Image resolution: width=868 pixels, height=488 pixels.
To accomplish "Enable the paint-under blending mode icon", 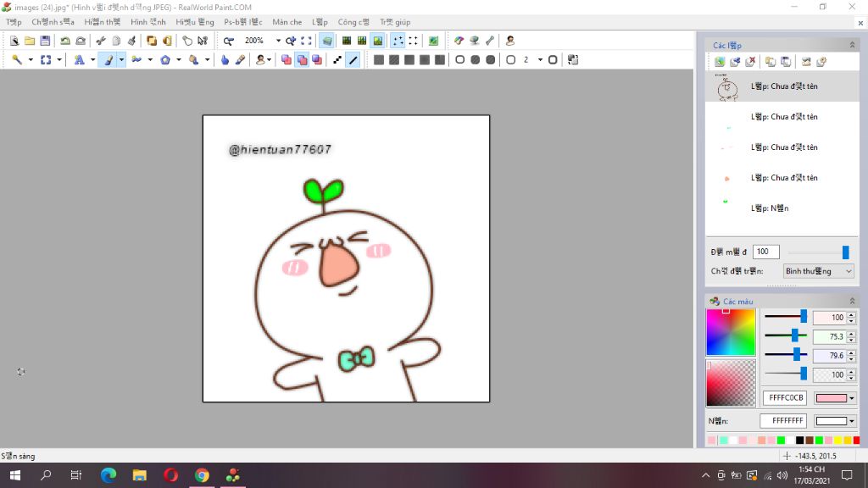I will coord(317,60).
